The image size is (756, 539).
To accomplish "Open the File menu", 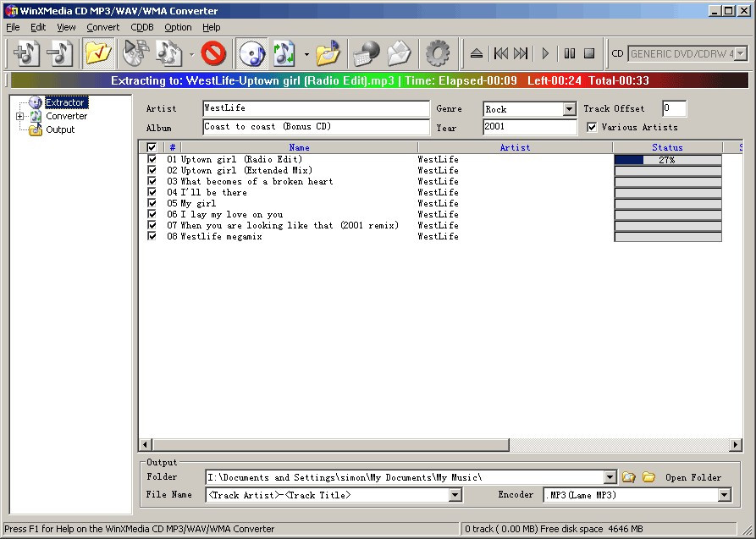I will (13, 27).
